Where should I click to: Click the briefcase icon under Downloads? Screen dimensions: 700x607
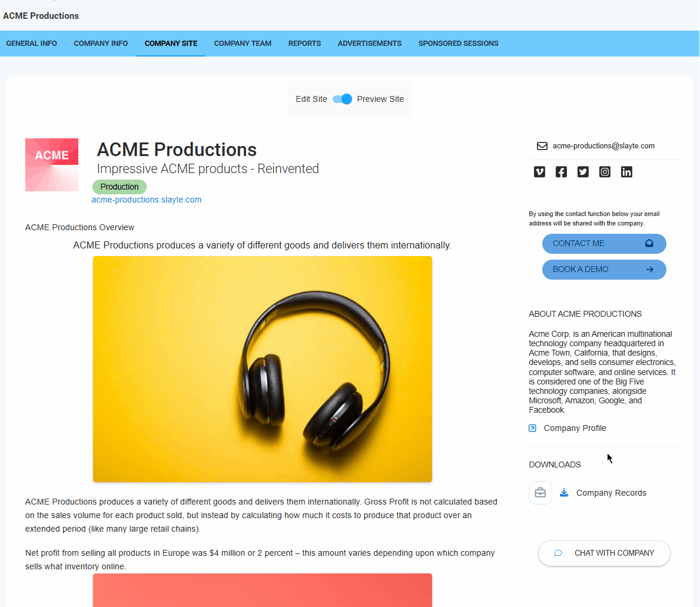[540, 493]
